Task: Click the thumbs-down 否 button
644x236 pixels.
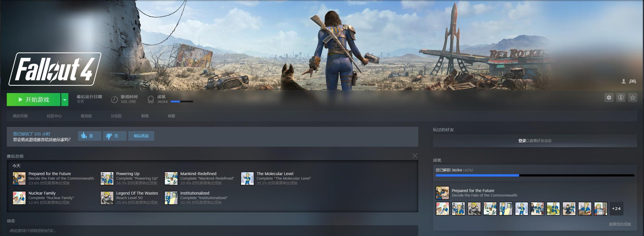Action: (115, 136)
